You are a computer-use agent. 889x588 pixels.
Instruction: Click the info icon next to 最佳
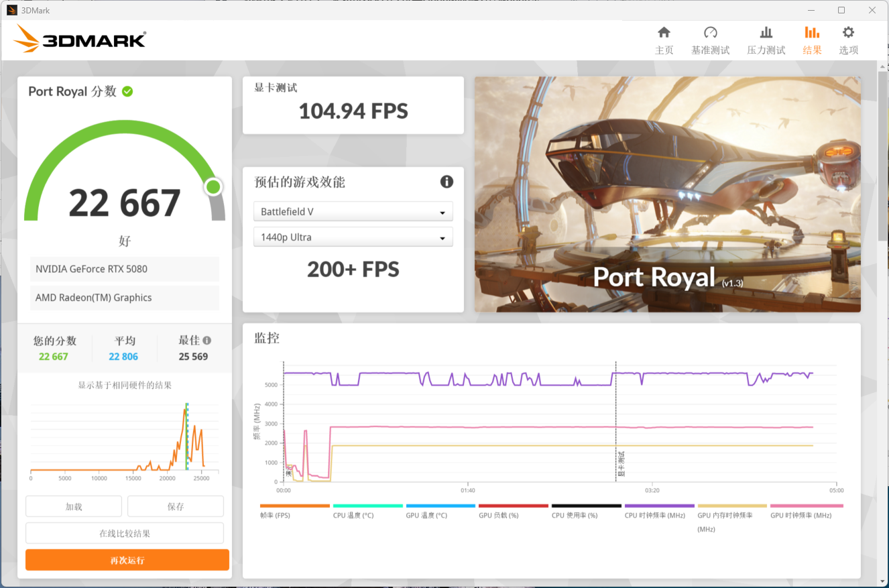[x=206, y=340]
